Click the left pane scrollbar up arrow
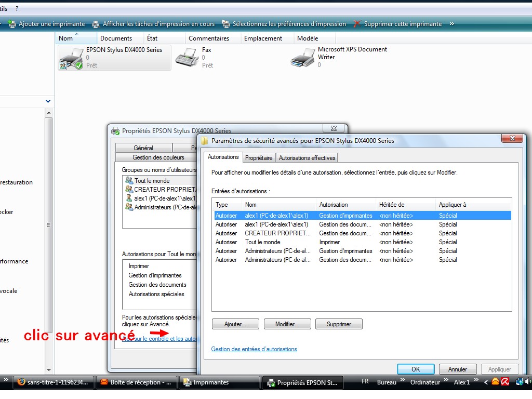 [x=49, y=113]
